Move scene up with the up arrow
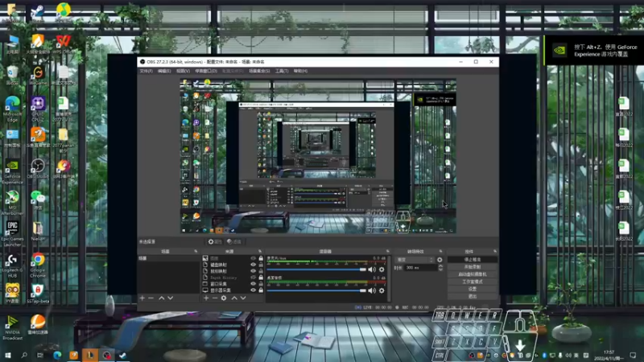 pyautogui.click(x=162, y=298)
